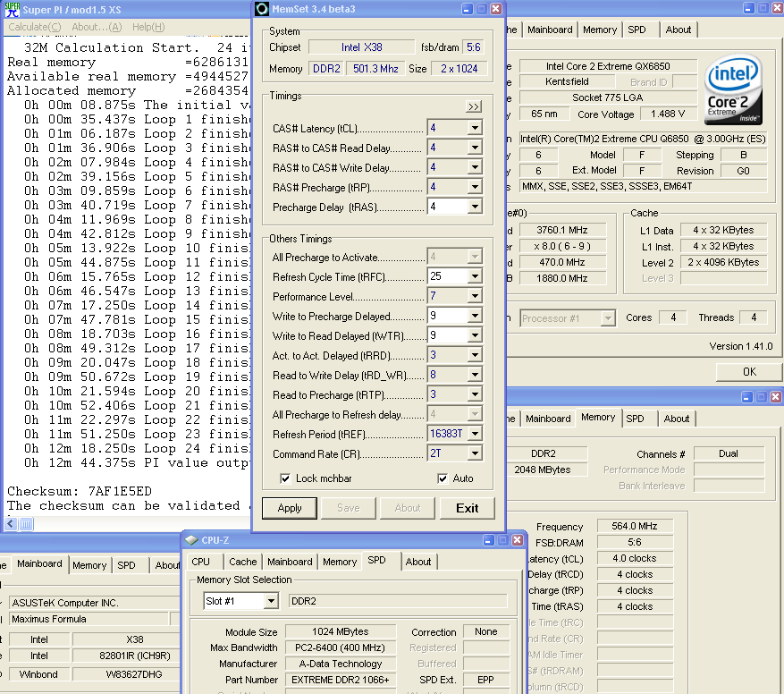Open the CAS# Latency (tCL) dropdown
784x694 pixels.
(x=475, y=128)
